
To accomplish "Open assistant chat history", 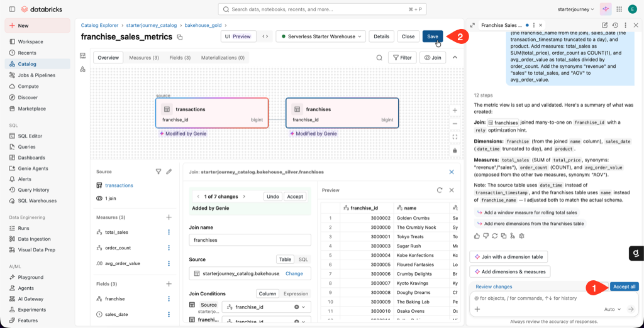I will (615, 25).
